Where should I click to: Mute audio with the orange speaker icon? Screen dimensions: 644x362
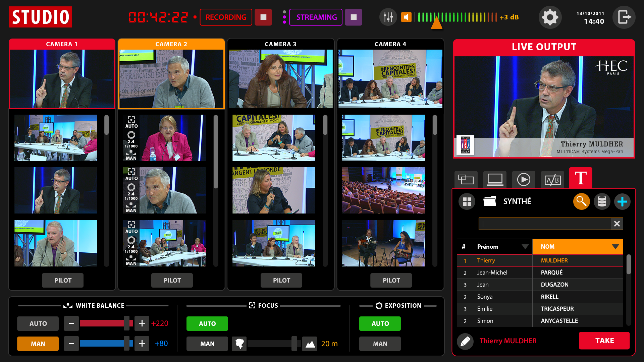406,17
